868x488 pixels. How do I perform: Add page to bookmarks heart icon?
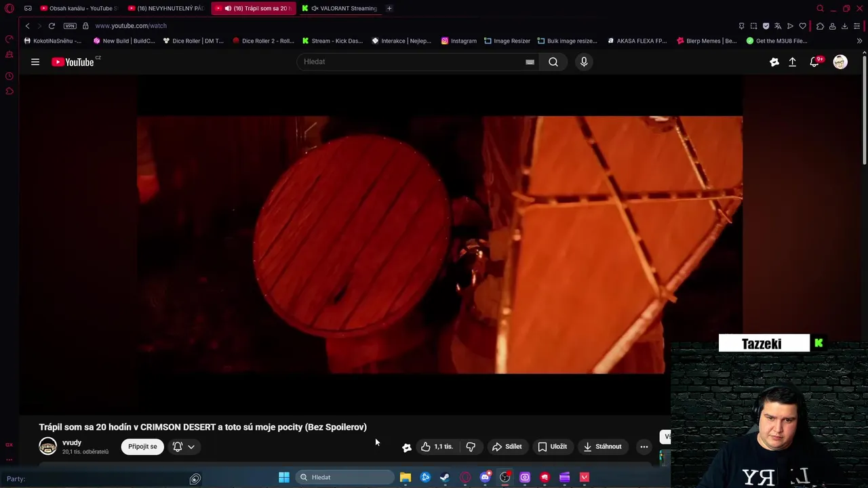coord(803,26)
